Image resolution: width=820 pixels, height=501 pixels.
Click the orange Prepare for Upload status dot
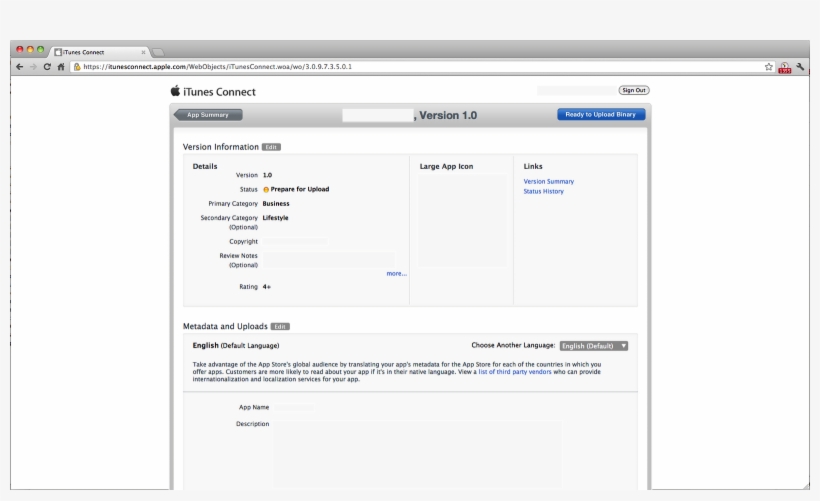point(266,190)
